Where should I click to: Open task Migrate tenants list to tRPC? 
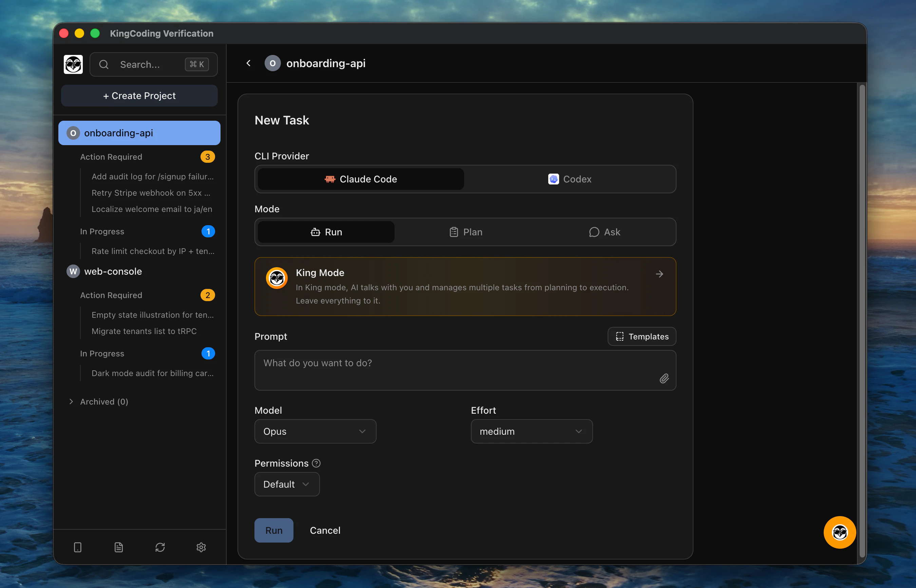pos(144,331)
